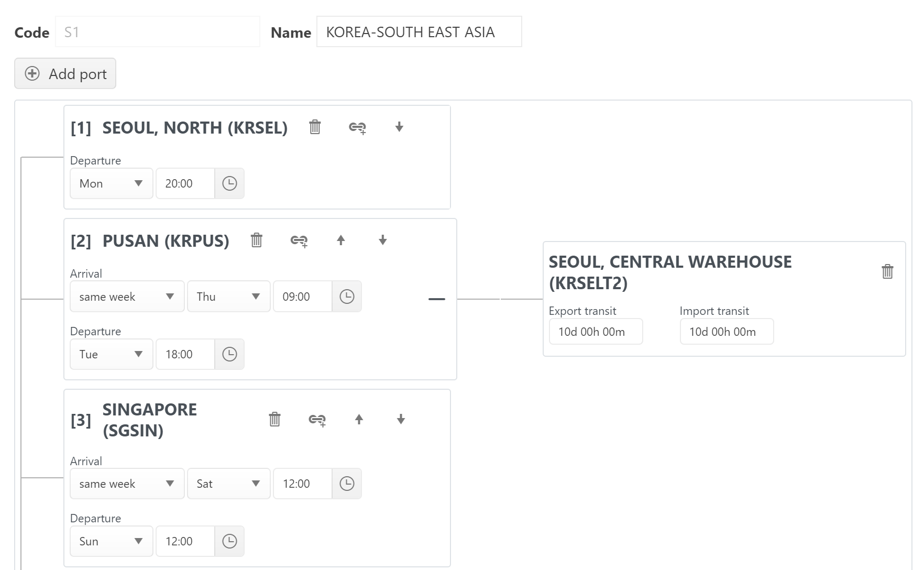This screenshot has width=924, height=570.
Task: Delete the SINGAPORE port entry
Action: [274, 420]
